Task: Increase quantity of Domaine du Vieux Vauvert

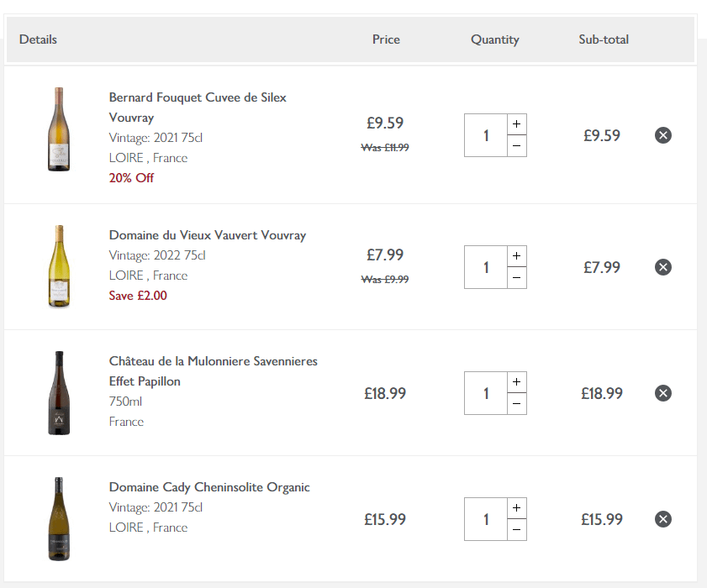Action: coord(516,256)
